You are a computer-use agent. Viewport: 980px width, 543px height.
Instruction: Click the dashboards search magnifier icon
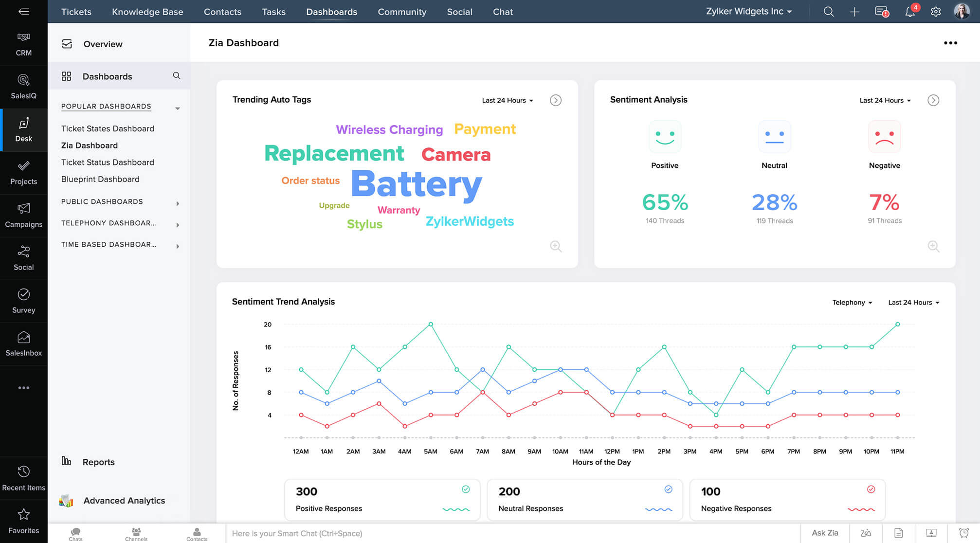[177, 76]
